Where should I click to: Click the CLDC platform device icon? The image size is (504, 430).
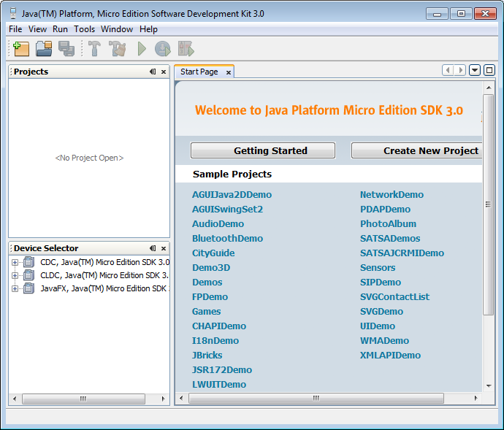29,275
